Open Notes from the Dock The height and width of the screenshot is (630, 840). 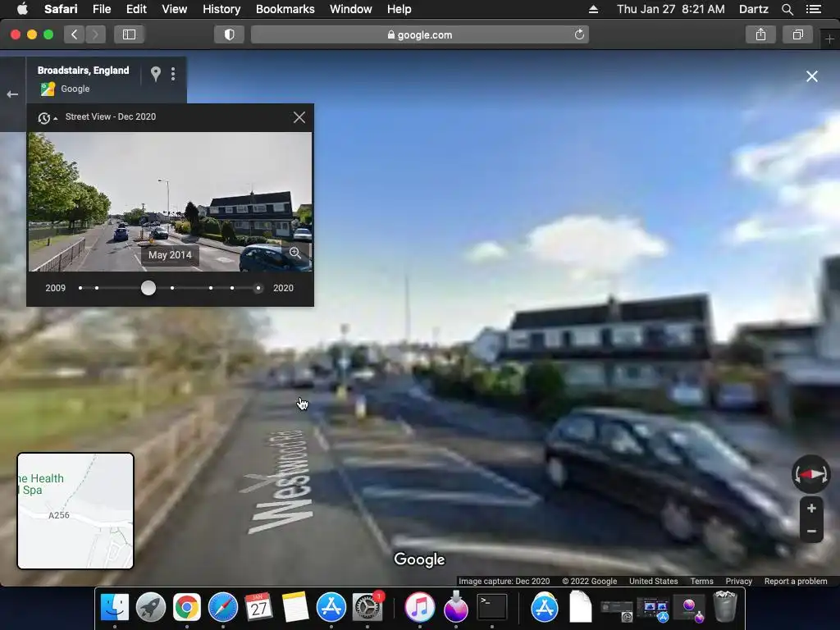294,608
